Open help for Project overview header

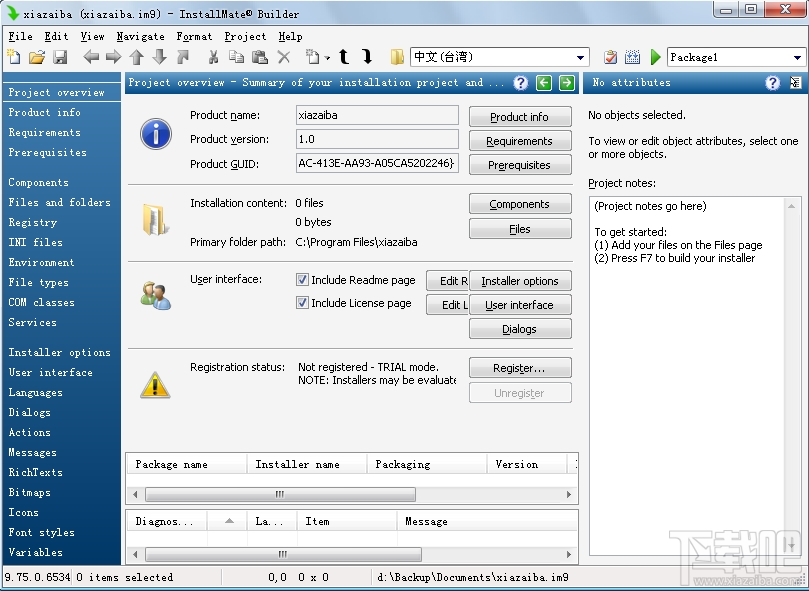521,83
